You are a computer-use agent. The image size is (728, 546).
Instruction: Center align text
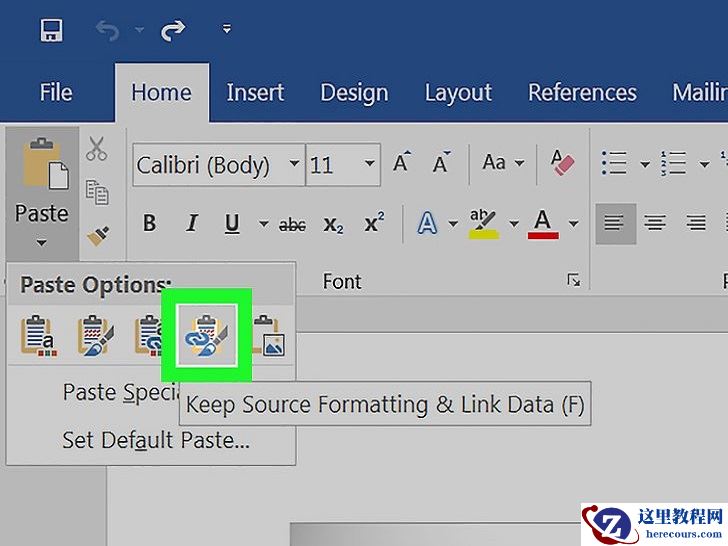point(655,223)
